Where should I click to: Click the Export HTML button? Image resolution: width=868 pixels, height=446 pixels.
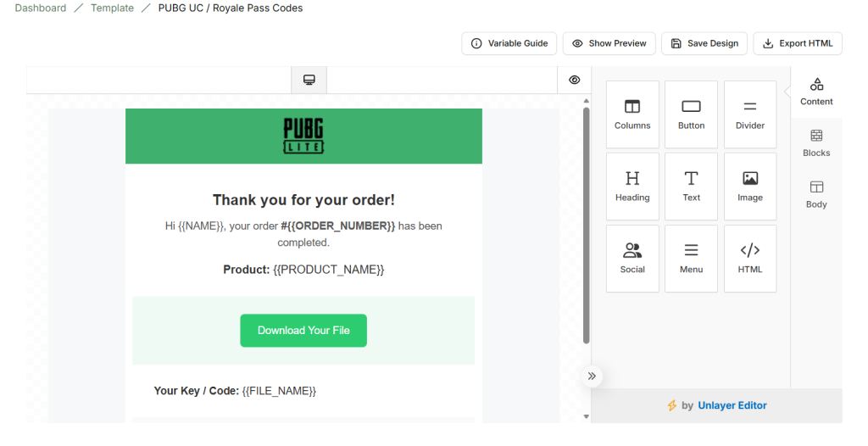coord(797,43)
